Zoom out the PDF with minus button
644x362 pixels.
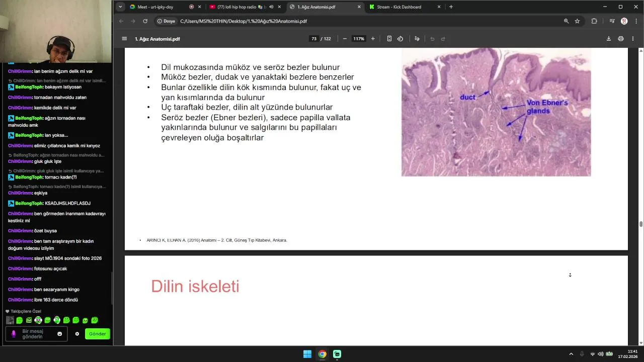click(345, 39)
